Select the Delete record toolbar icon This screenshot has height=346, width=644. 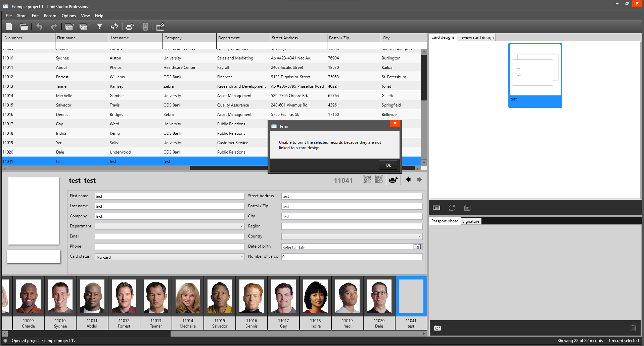(x=84, y=27)
